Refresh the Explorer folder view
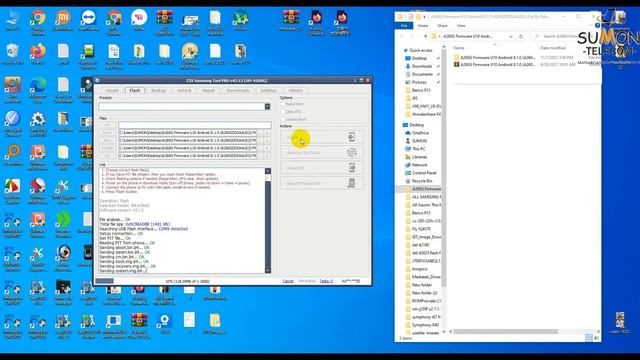Viewport: 640px width, 360px height. pyautogui.click(x=520, y=36)
